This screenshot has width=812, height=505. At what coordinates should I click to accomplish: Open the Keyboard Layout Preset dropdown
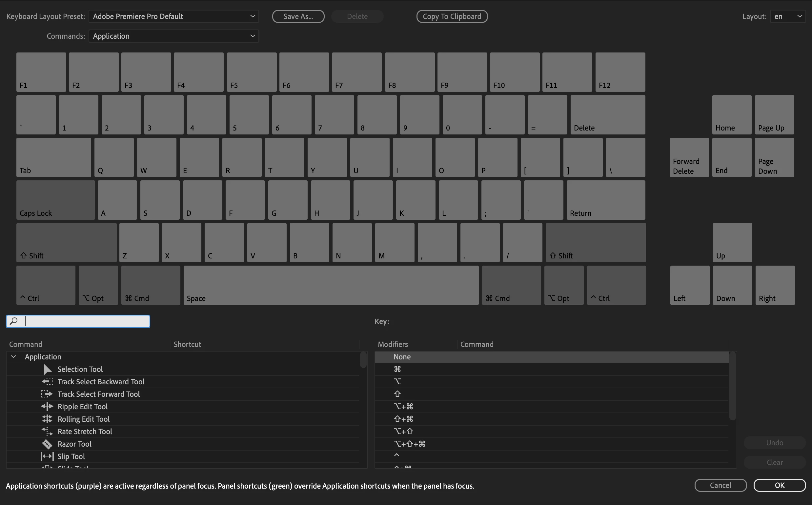click(173, 16)
